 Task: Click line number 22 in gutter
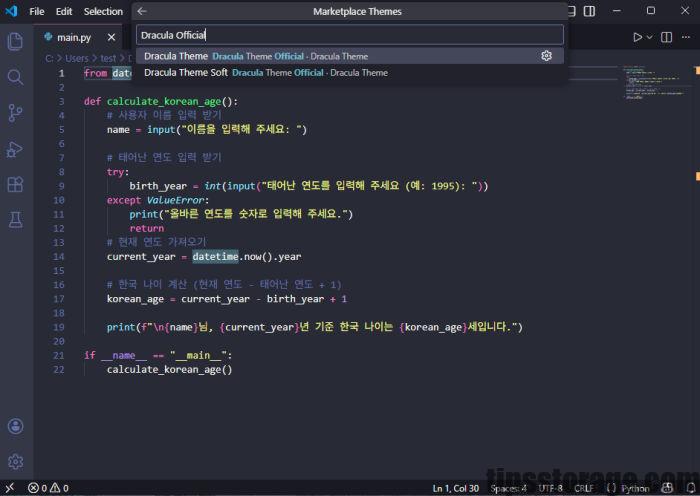(59, 369)
